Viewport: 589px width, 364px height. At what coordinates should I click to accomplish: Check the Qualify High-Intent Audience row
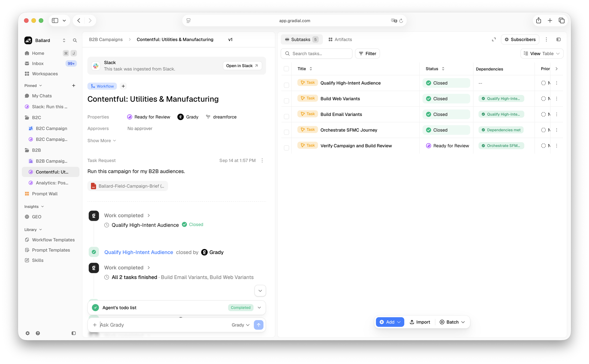[x=286, y=85]
